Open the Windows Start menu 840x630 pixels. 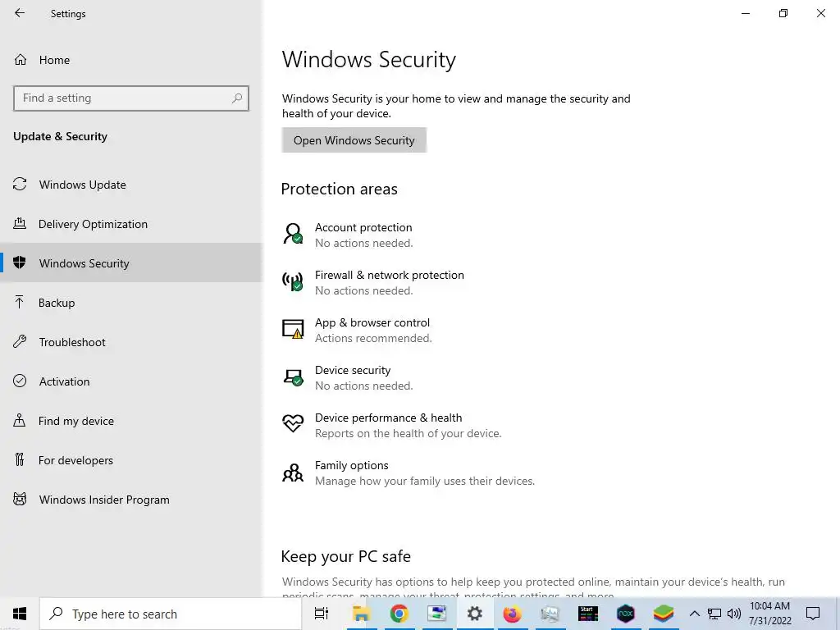20,614
